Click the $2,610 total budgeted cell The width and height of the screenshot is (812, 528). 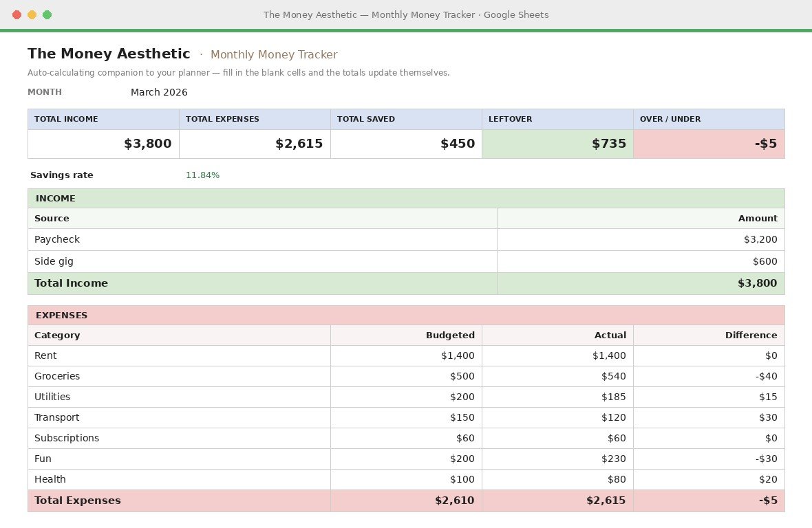pyautogui.click(x=406, y=501)
